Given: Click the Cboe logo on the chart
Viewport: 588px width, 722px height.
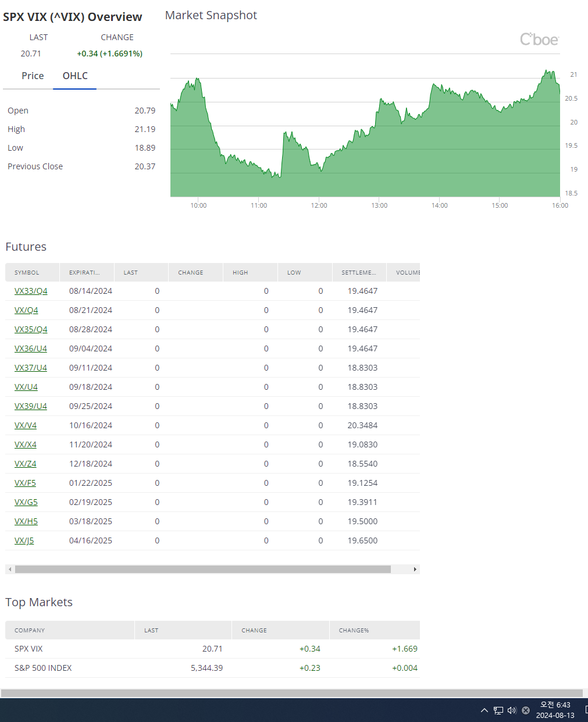Looking at the screenshot, I should pos(539,40).
